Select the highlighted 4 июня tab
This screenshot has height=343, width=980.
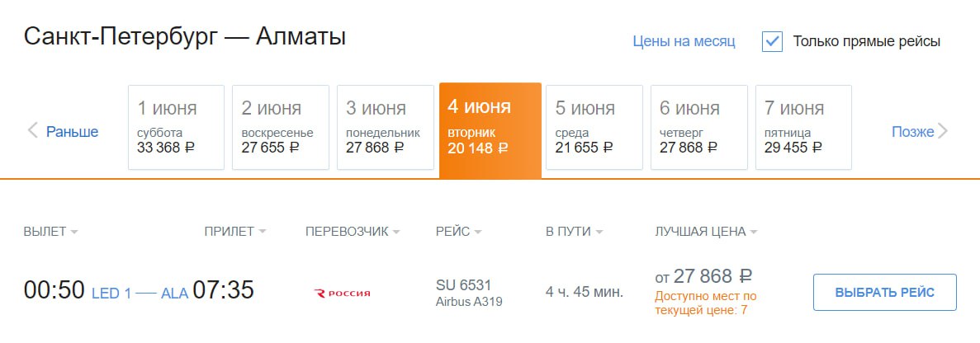click(x=490, y=129)
